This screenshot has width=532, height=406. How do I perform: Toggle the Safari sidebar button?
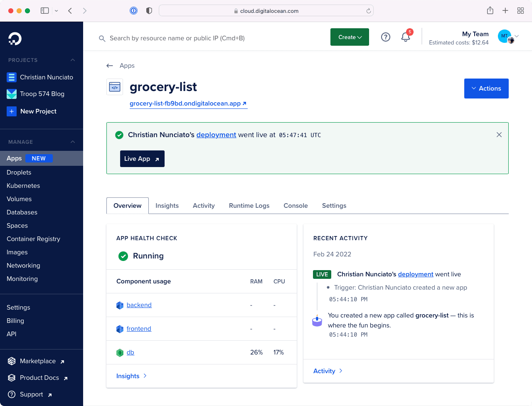[45, 11]
